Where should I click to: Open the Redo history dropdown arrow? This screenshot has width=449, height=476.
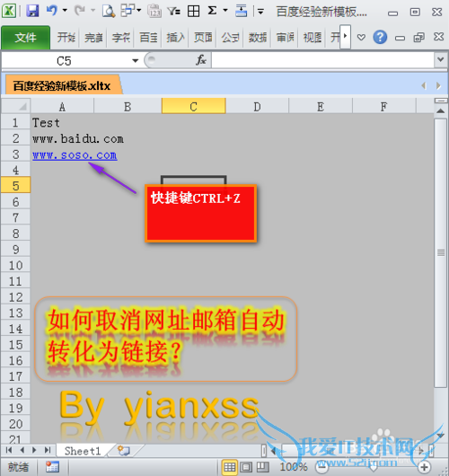(92, 10)
